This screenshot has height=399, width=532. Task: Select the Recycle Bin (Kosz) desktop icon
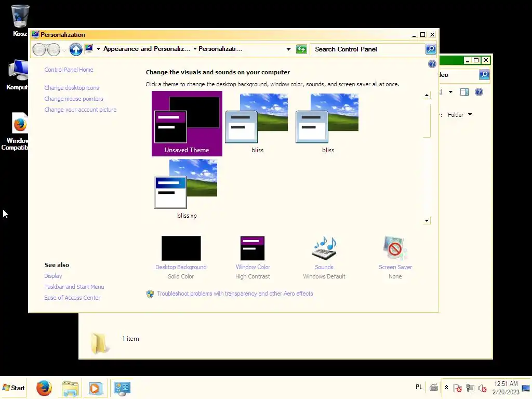[x=19, y=20]
